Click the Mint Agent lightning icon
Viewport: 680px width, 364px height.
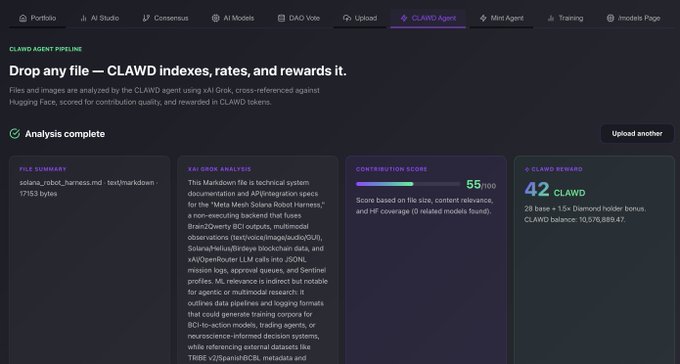click(x=483, y=18)
